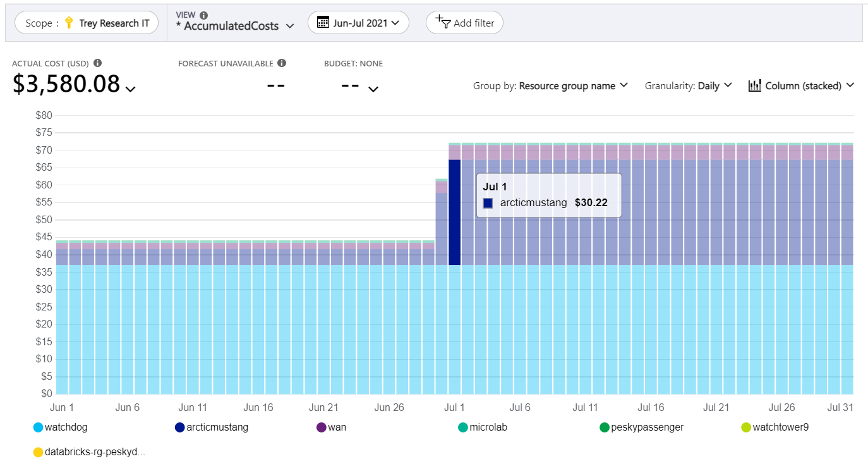Click the key icon in the Scope pill

click(69, 23)
